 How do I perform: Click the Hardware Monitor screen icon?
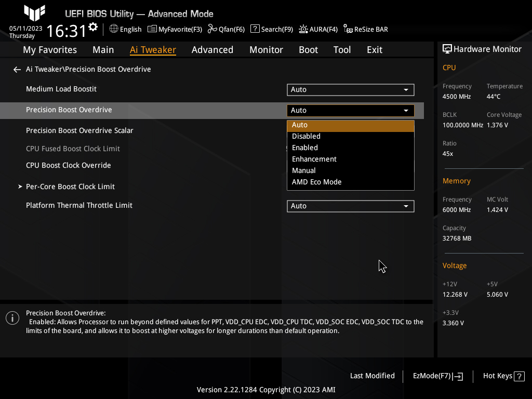pos(447,49)
